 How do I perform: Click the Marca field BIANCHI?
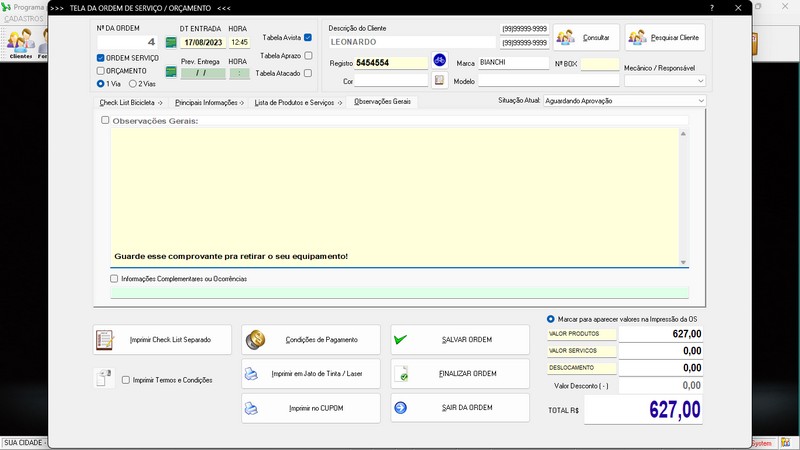[513, 62]
